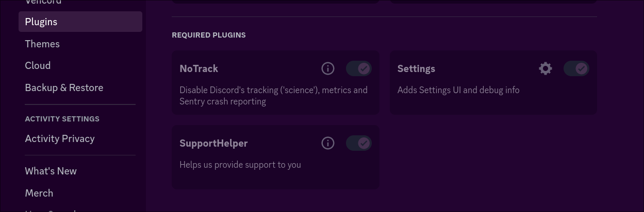Select Plugins in the sidebar
Image resolution: width=644 pixels, height=212 pixels.
[x=80, y=22]
